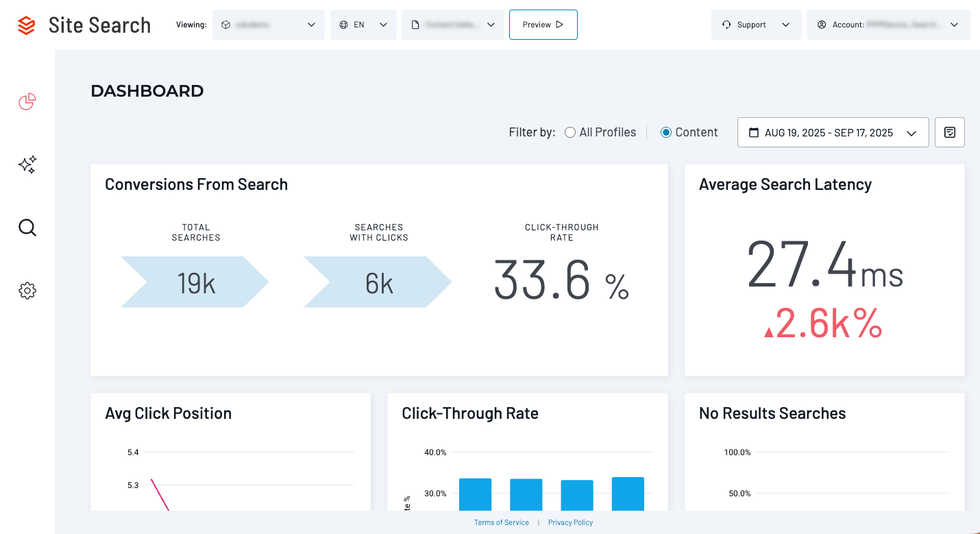Click the 40.0% axis label

435,452
